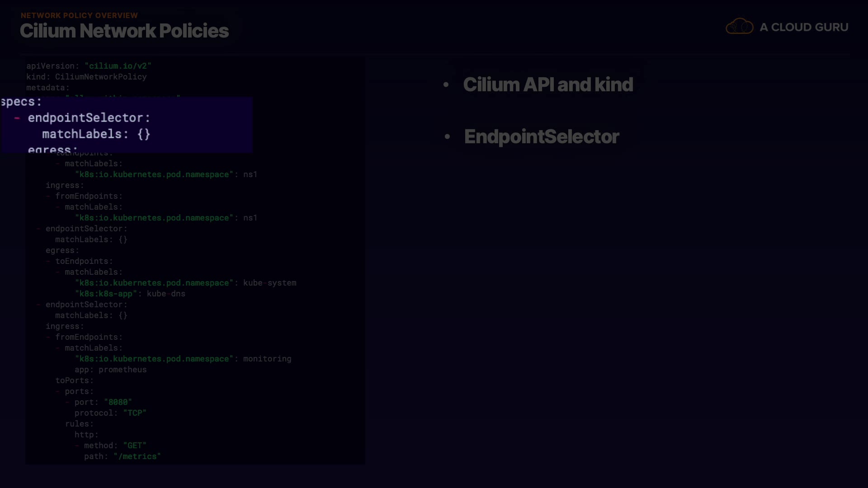
Task: Click the kube-system namespace value
Action: pyautogui.click(x=269, y=283)
